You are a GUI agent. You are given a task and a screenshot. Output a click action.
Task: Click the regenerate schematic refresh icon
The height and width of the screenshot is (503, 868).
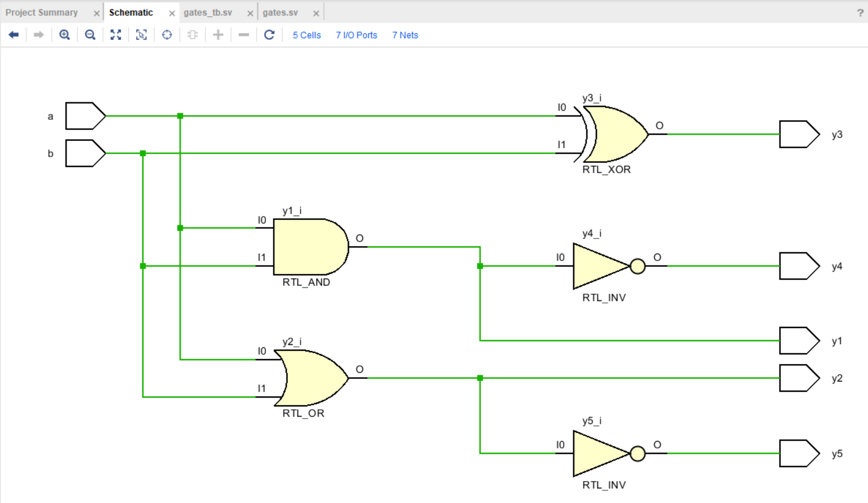pos(269,35)
